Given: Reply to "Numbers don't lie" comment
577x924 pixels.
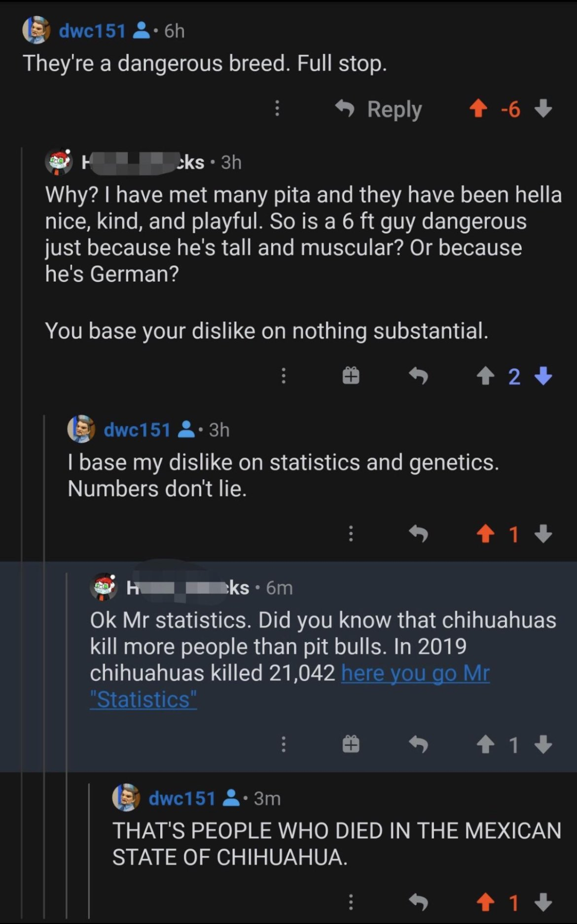Looking at the screenshot, I should 419,534.
